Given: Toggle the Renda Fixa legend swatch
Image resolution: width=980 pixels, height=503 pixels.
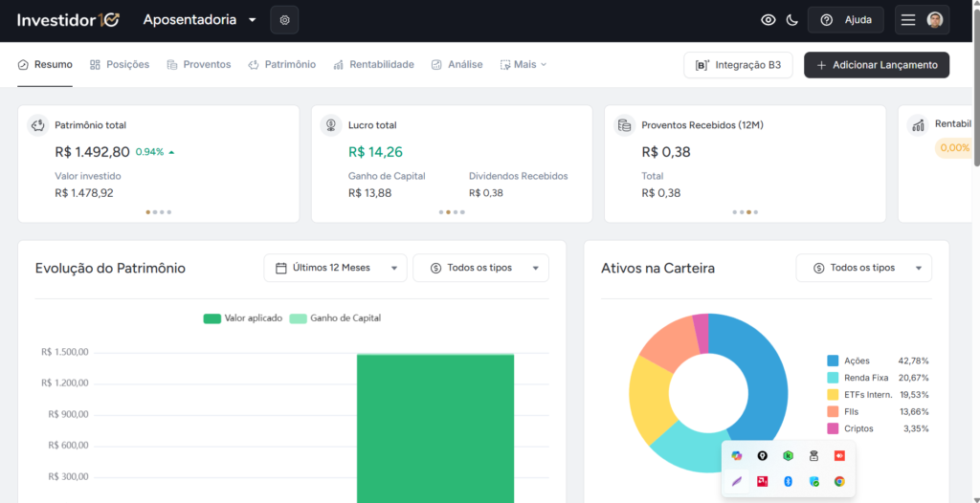Looking at the screenshot, I should 833,378.
